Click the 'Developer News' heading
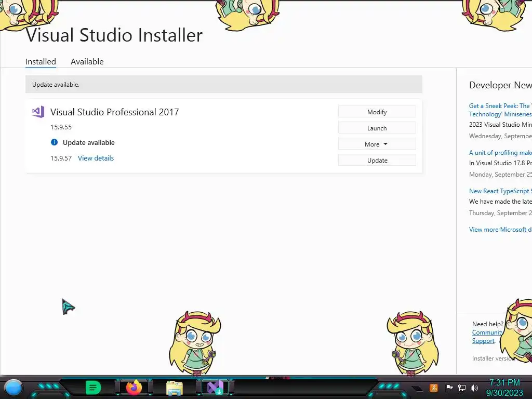The height and width of the screenshot is (399, 532). tap(500, 85)
